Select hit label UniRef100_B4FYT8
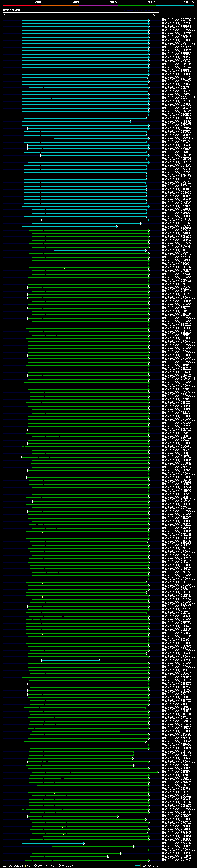197x868 pixels. click(177, 250)
